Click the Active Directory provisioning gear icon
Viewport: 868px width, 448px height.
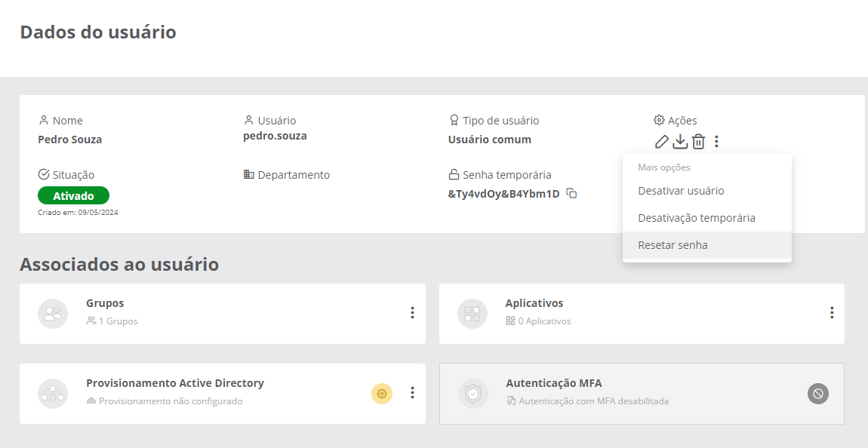382,393
